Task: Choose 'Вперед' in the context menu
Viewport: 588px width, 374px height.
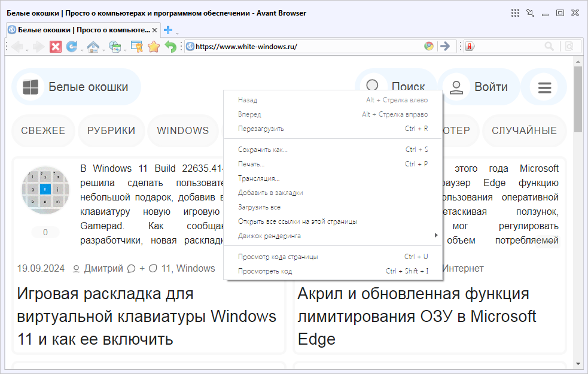Action: pyautogui.click(x=333, y=114)
